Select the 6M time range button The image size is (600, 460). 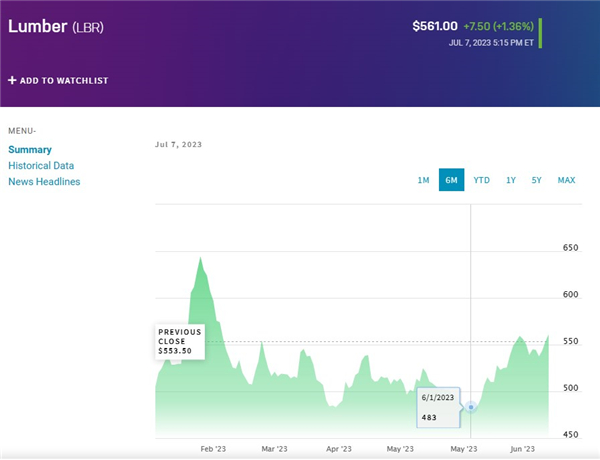(451, 180)
